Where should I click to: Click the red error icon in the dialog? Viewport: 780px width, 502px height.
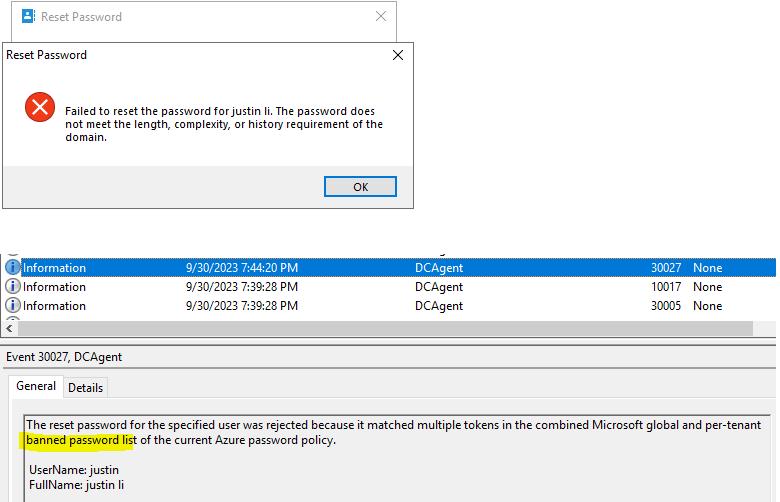click(40, 107)
